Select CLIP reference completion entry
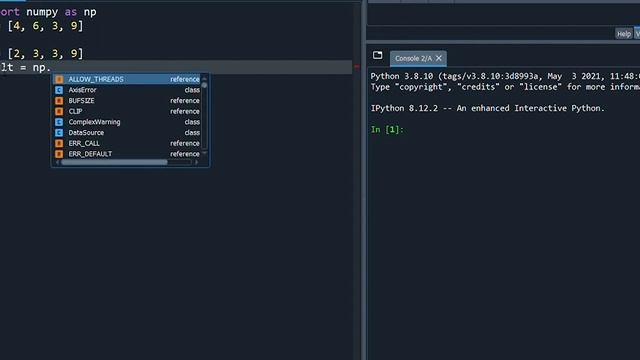Viewport: 640px width, 360px height. coord(127,111)
